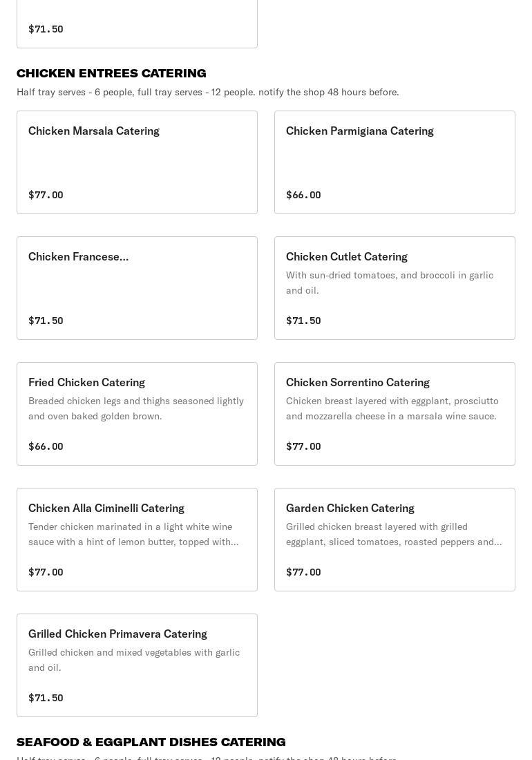Click the Chicken Alla Ciminelli white wine description

[133, 534]
